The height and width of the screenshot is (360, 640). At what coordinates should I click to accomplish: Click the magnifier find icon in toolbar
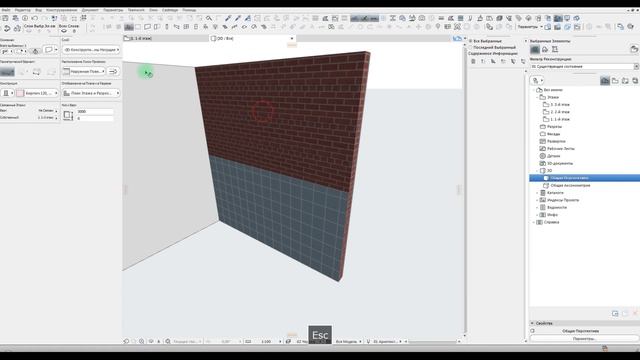point(209,18)
